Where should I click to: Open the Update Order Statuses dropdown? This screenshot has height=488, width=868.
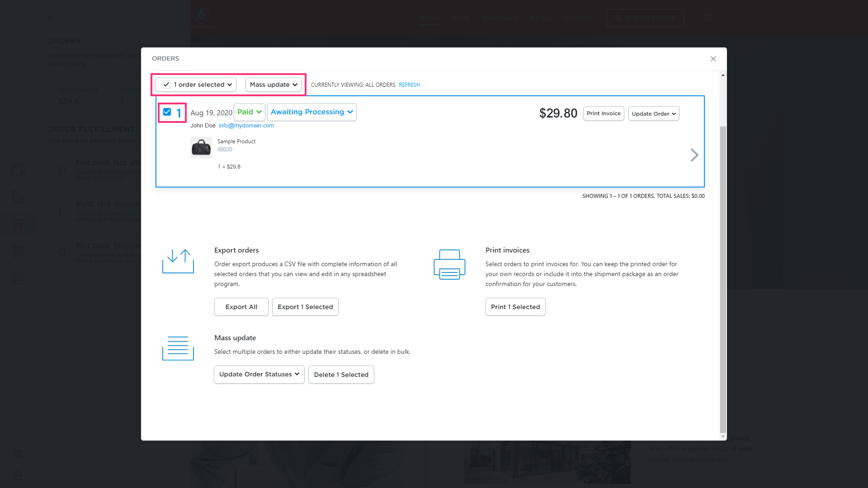pos(259,375)
